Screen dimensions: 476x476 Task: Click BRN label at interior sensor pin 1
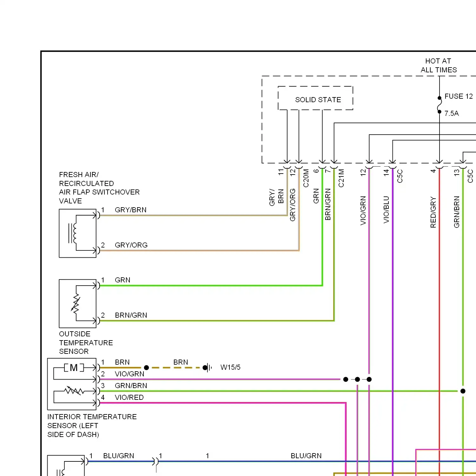(x=122, y=362)
